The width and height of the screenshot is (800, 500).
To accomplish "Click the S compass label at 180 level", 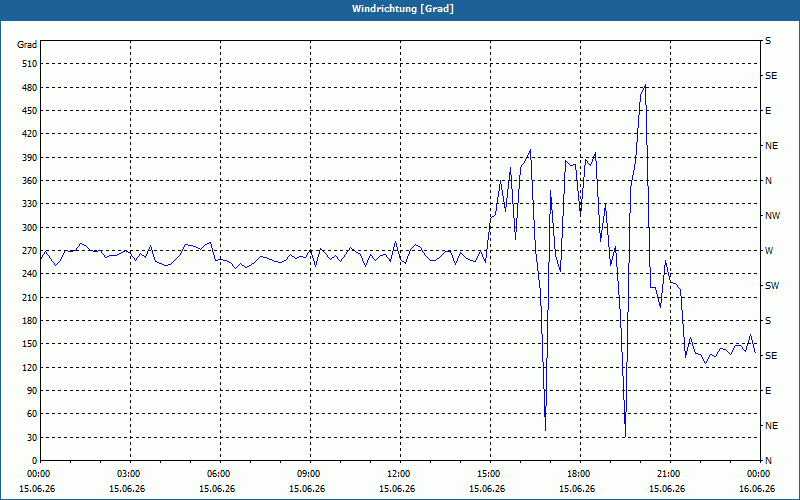I will coord(768,321).
